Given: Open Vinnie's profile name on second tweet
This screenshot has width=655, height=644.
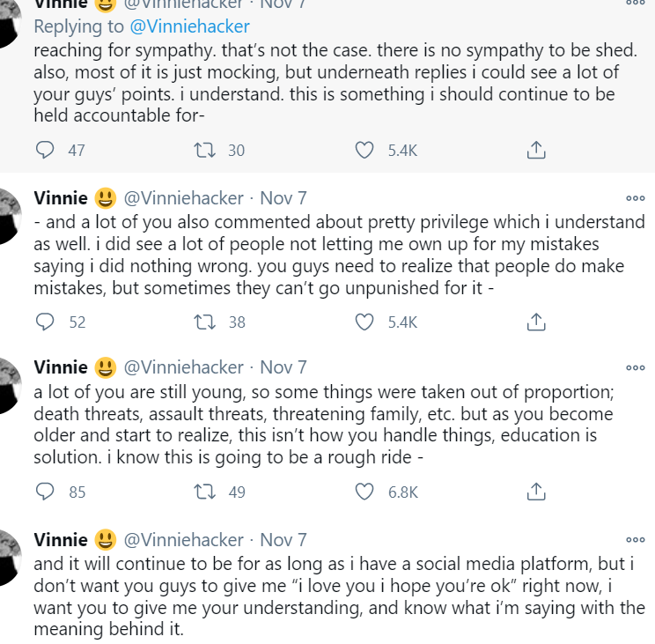Looking at the screenshot, I should click(61, 198).
